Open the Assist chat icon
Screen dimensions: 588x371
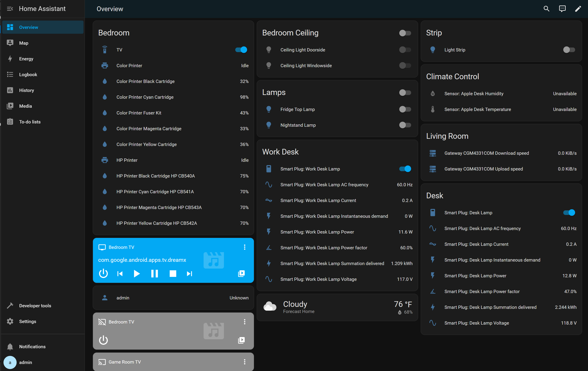(562, 9)
